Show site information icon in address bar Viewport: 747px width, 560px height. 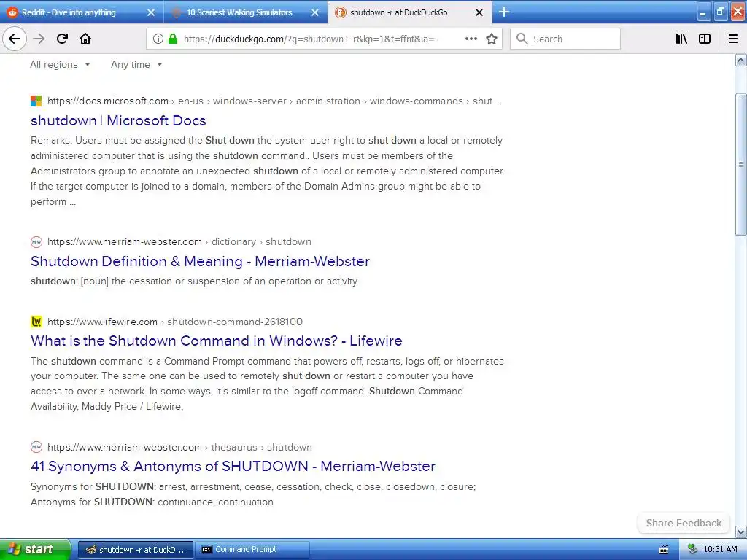pyautogui.click(x=158, y=39)
